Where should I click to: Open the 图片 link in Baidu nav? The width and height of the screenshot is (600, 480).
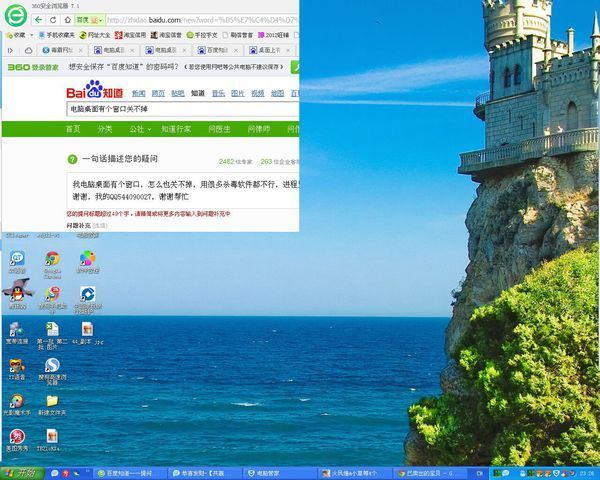(x=238, y=93)
